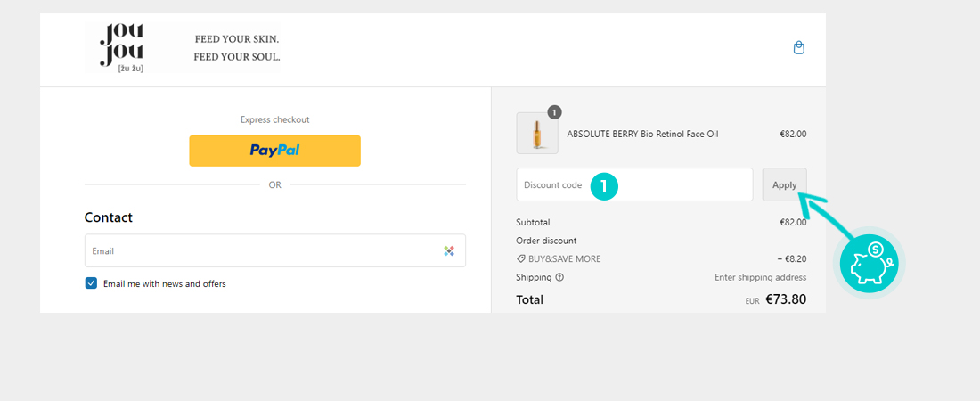Viewport: 980px width, 401px height.
Task: Click the Order discount label
Action: pos(546,241)
